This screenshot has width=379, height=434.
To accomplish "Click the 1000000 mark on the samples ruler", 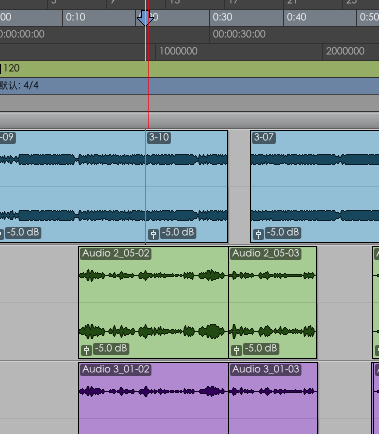I will 178,51.
